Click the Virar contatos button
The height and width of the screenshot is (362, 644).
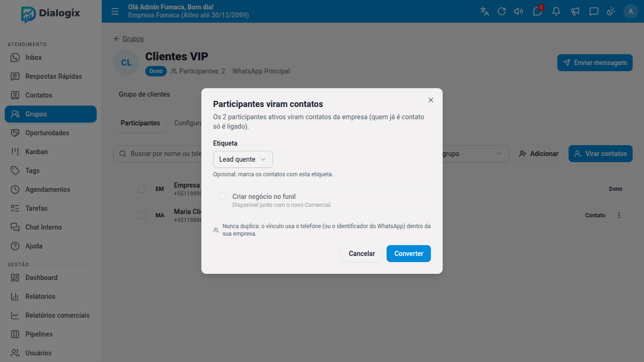[601, 154]
